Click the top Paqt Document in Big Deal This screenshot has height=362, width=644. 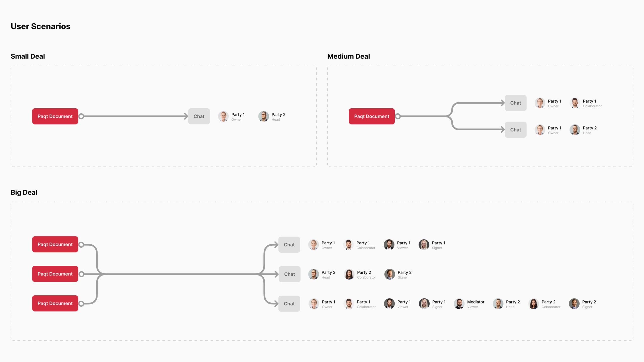[55, 244]
